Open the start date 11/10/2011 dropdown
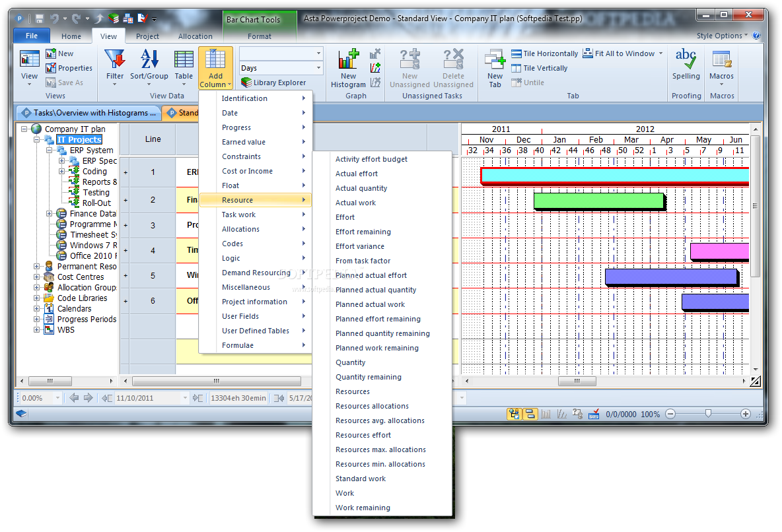 [x=185, y=398]
